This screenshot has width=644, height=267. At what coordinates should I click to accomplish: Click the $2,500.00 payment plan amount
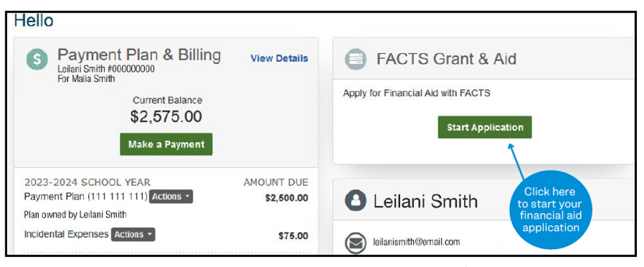286,198
